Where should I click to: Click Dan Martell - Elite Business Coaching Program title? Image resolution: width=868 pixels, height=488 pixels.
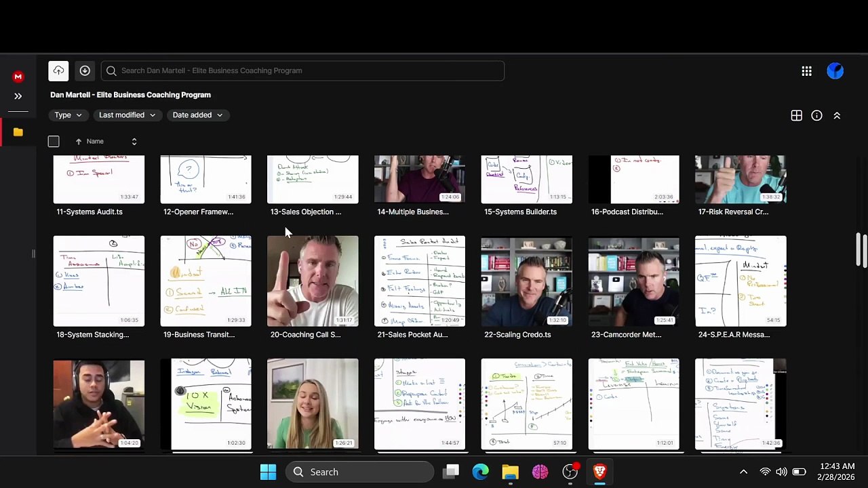pyautogui.click(x=130, y=95)
